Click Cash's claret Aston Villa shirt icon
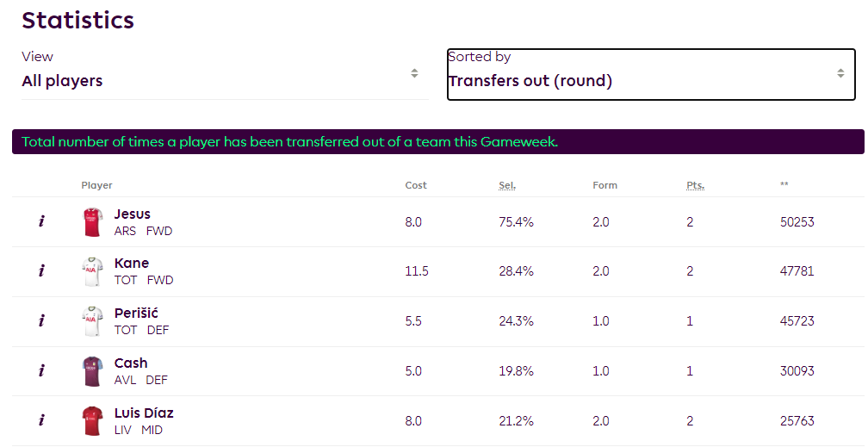868x447 pixels. [x=92, y=371]
